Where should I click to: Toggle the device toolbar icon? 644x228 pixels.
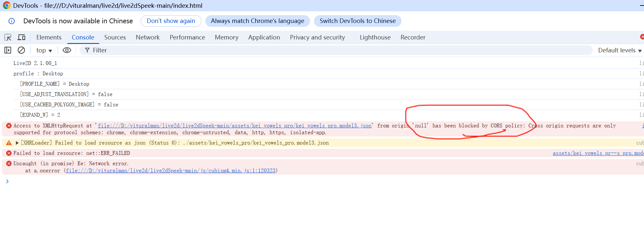coord(21,37)
